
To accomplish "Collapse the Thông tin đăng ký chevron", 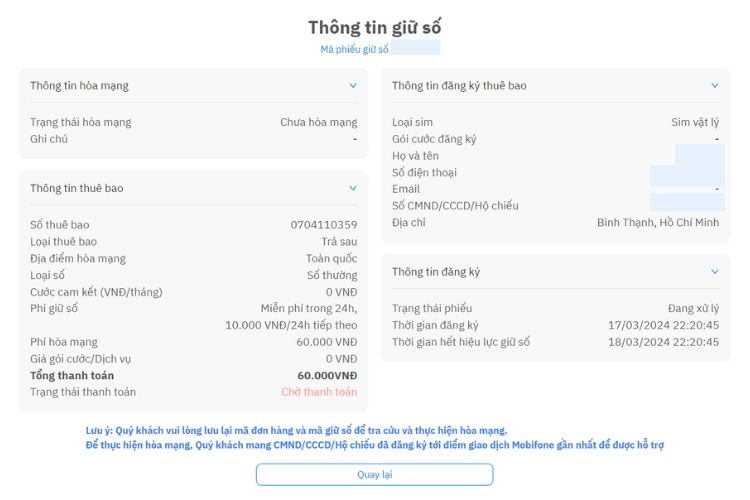I will pos(715,271).
